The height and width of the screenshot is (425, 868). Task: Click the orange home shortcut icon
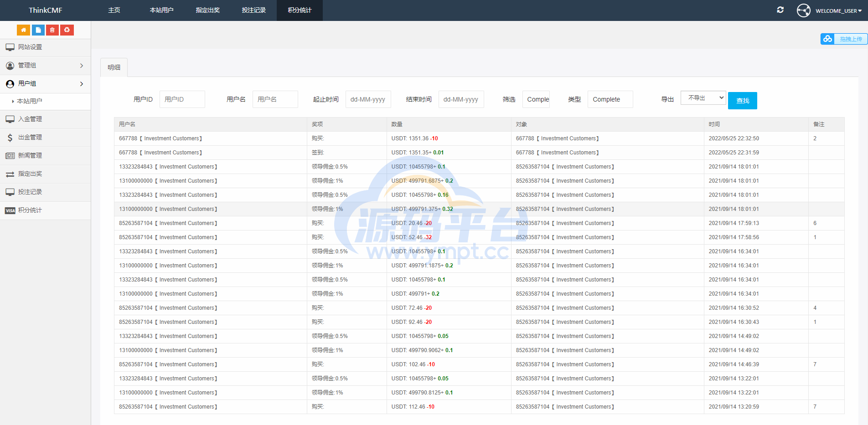(23, 30)
